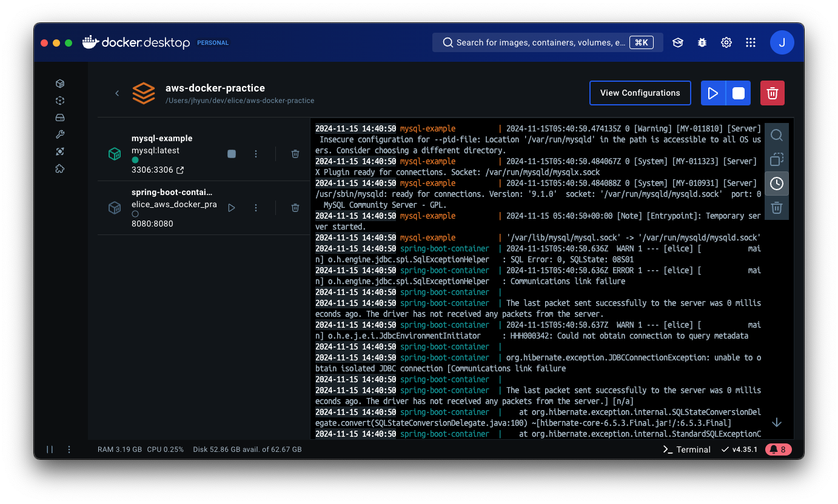Open more actions for spring-boot-container
The image size is (838, 504).
[x=256, y=208]
